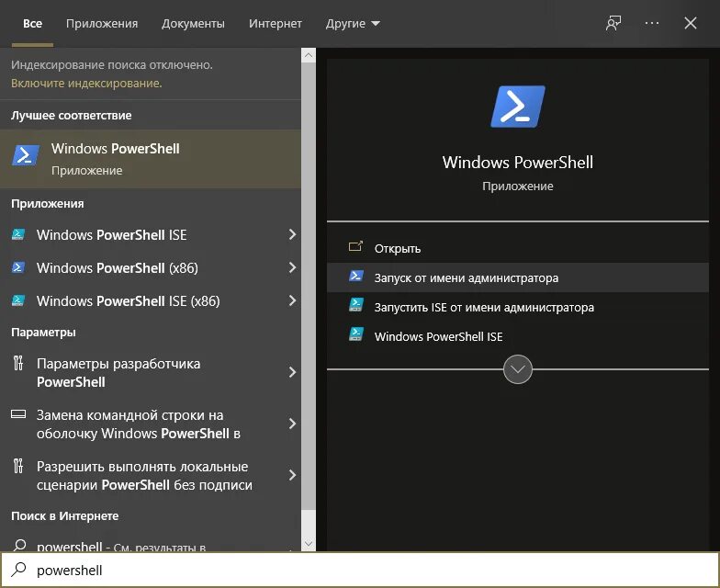Screen dimensions: 720x588
Task: Close the search panel with X
Action: [x=691, y=23]
